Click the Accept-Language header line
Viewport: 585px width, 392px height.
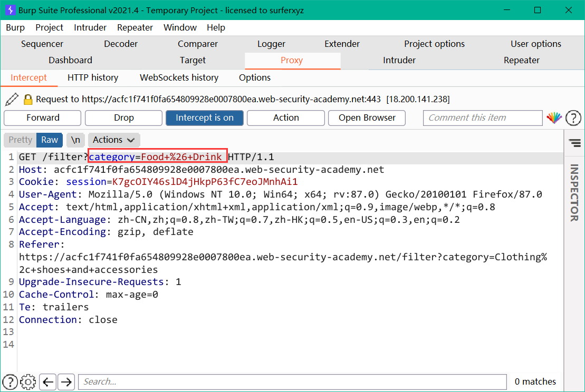pyautogui.click(x=239, y=220)
